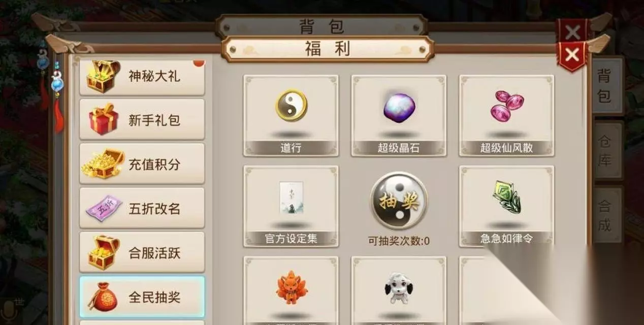Switch to the 仓库 side tab
This screenshot has width=644, height=325.
(608, 150)
